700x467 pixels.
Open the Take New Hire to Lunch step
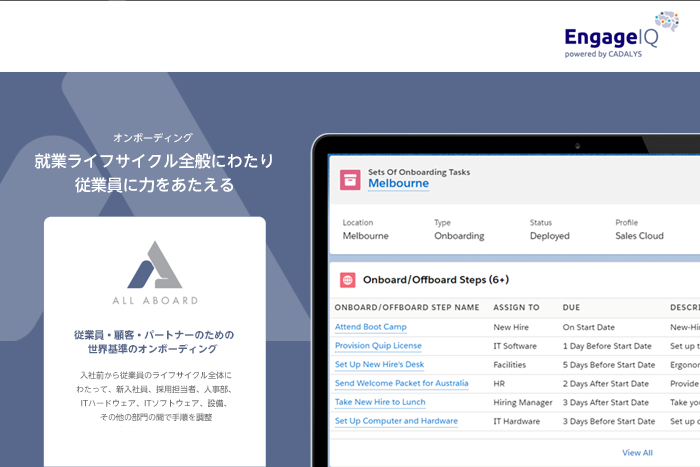pyautogui.click(x=380, y=402)
